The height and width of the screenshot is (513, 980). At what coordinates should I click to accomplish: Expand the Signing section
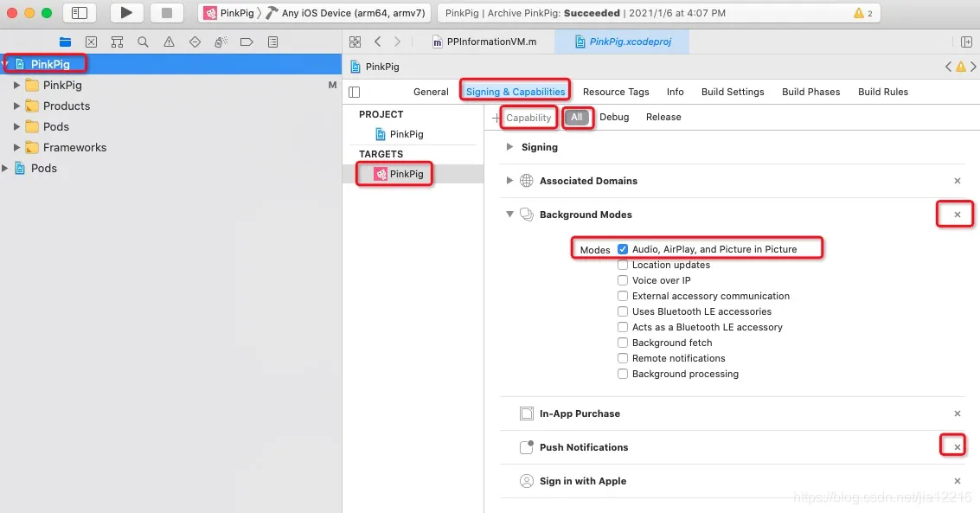pos(510,147)
